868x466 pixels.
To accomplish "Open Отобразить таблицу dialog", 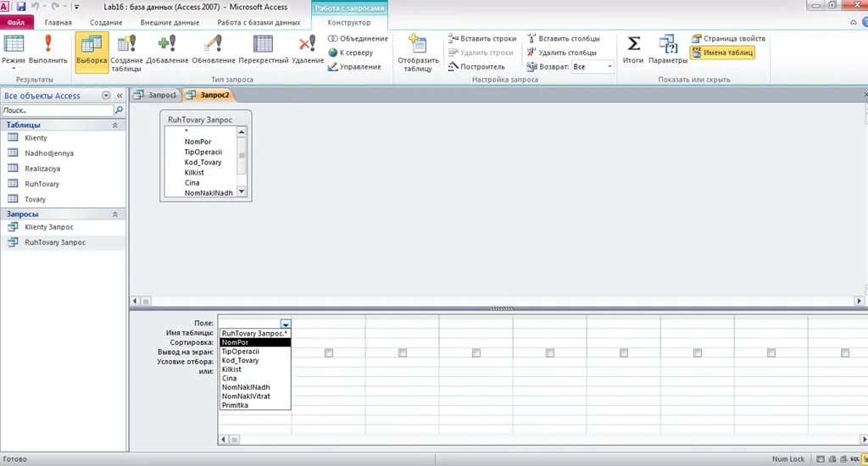I will coord(418,53).
